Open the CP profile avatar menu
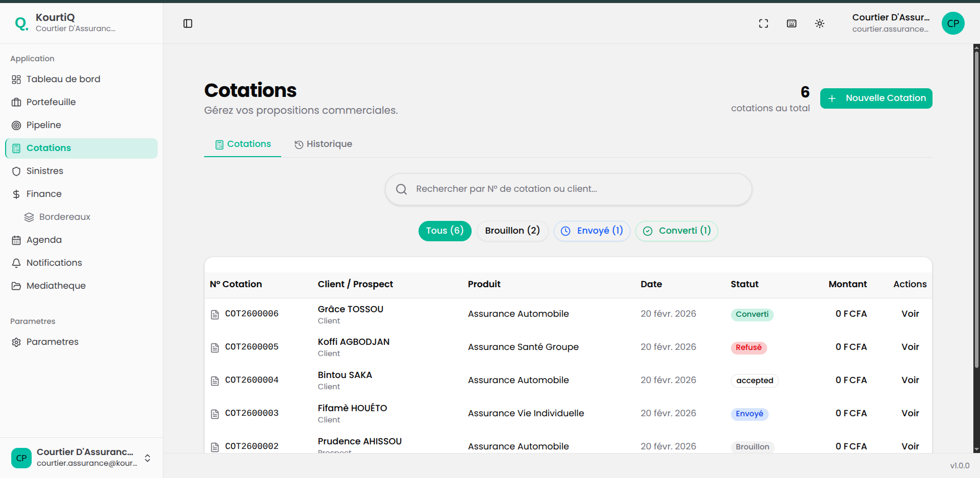980x478 pixels. tap(953, 23)
